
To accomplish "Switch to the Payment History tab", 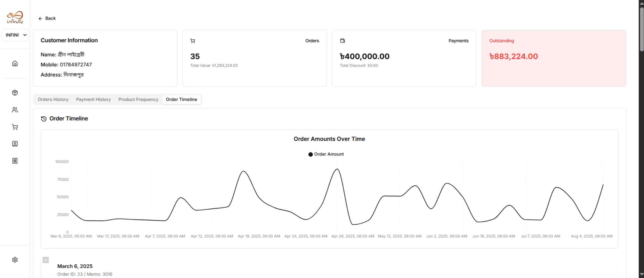I will pos(93,100).
